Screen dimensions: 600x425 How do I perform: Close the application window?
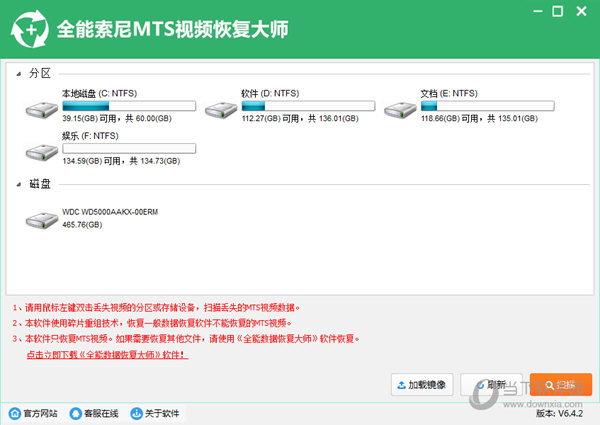coord(582,11)
